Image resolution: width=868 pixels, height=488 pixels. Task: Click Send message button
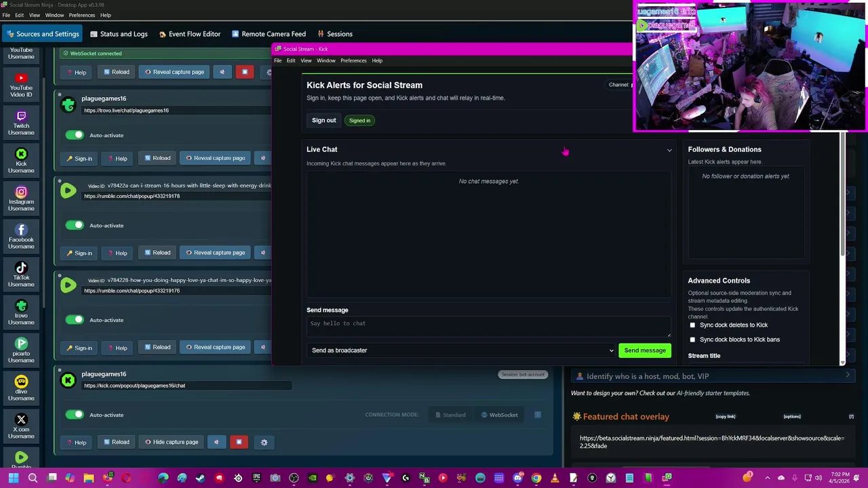(645, 350)
